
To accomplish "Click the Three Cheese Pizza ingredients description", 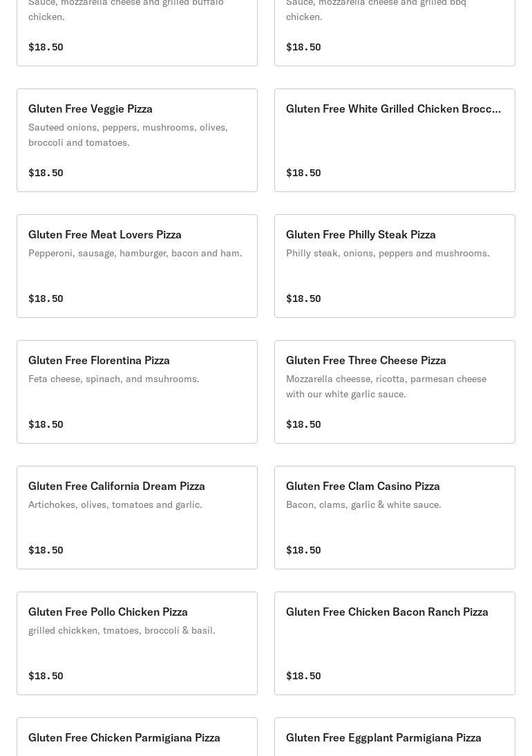I will click(x=386, y=386).
